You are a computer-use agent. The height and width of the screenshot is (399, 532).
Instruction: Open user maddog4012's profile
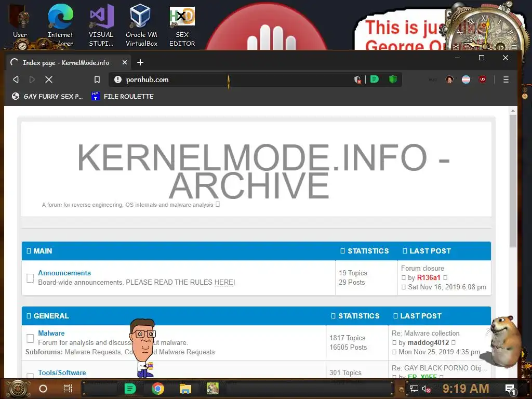428,343
